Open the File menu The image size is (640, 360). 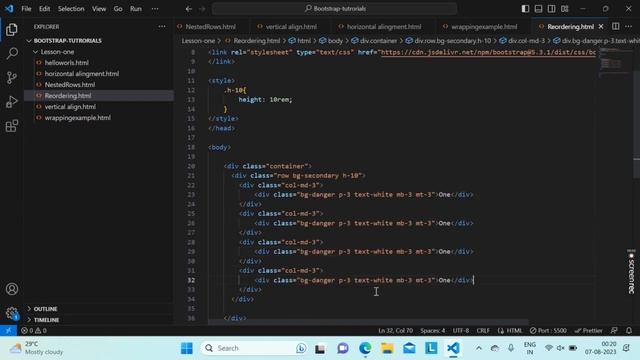[x=26, y=9]
